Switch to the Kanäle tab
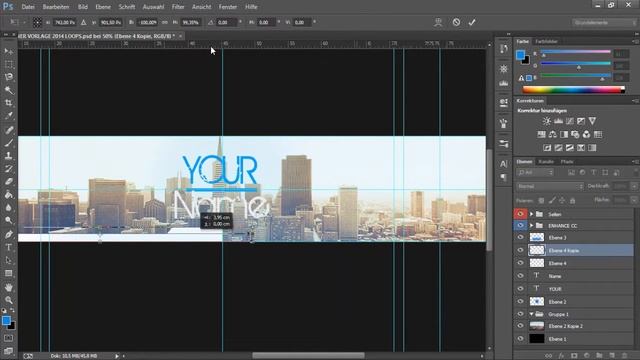 pyautogui.click(x=546, y=162)
